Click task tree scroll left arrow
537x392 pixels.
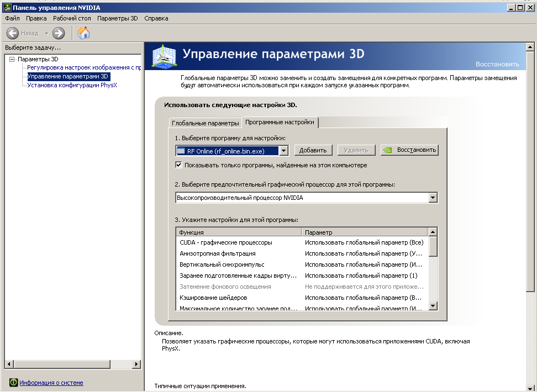pos(9,364)
